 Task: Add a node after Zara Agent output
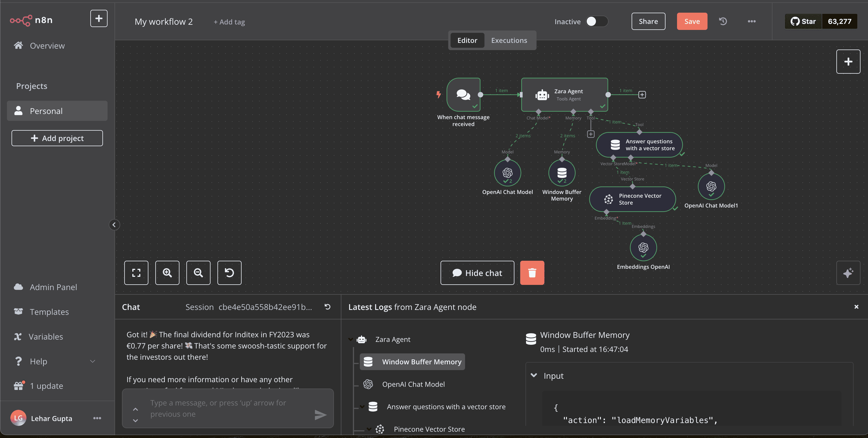[642, 95]
